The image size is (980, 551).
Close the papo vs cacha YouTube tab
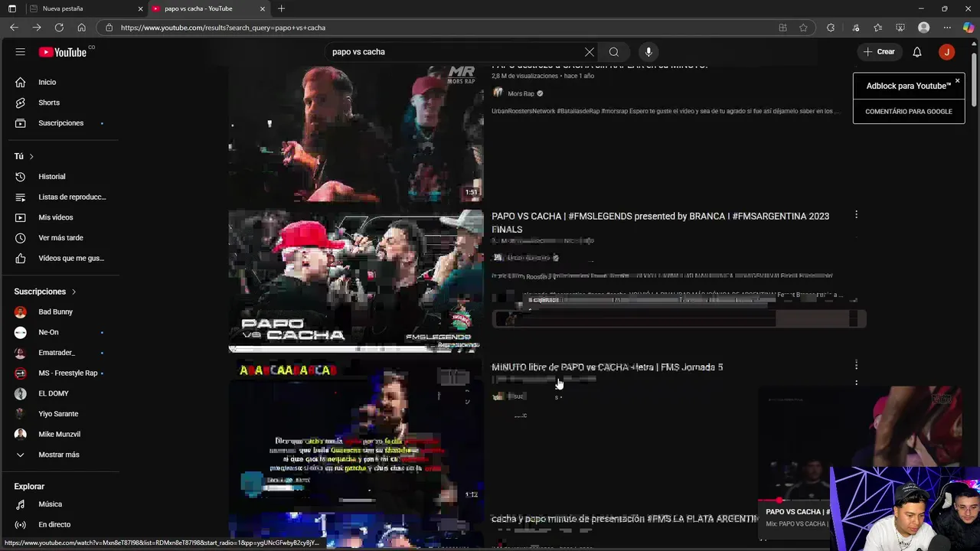coord(263,8)
